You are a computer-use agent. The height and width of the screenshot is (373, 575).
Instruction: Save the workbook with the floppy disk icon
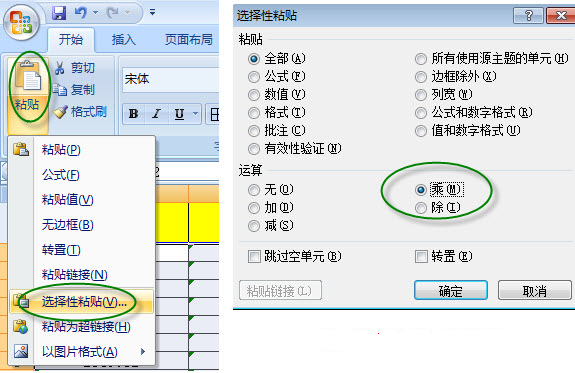click(x=59, y=13)
